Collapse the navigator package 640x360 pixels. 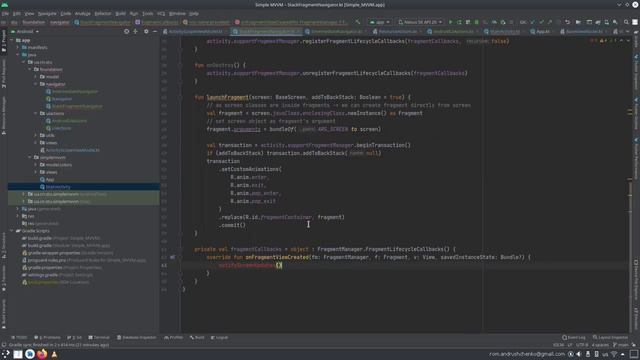(x=36, y=84)
